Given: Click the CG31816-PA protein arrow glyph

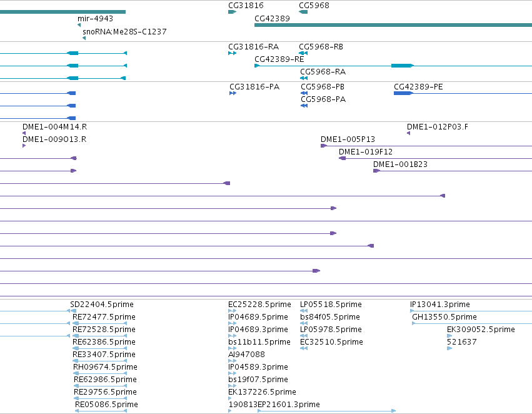Looking at the screenshot, I should (233, 93).
